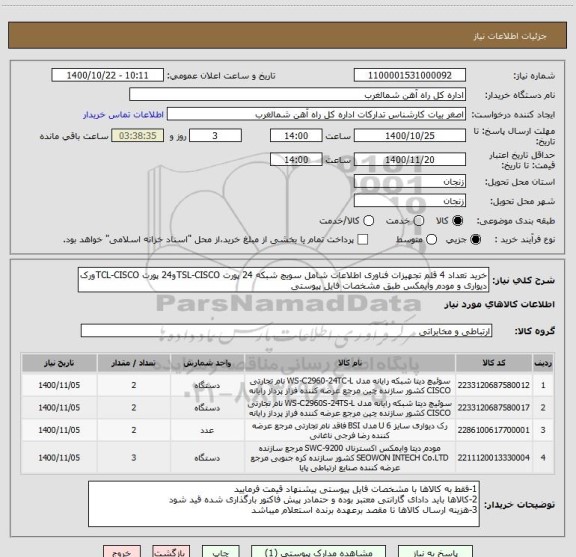Viewport: 576px width, 557px height.
Task: Click the buyer notes text area
Action: click(284, 504)
